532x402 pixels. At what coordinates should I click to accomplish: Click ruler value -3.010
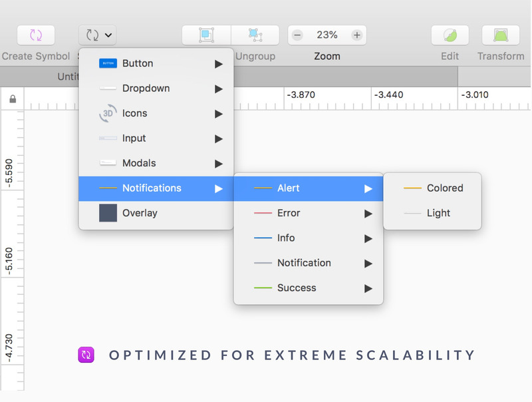click(475, 95)
